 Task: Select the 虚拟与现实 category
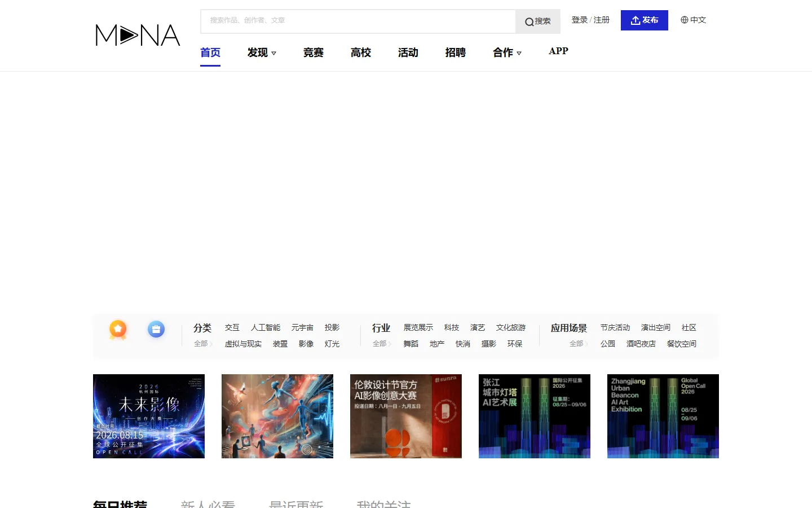(243, 344)
